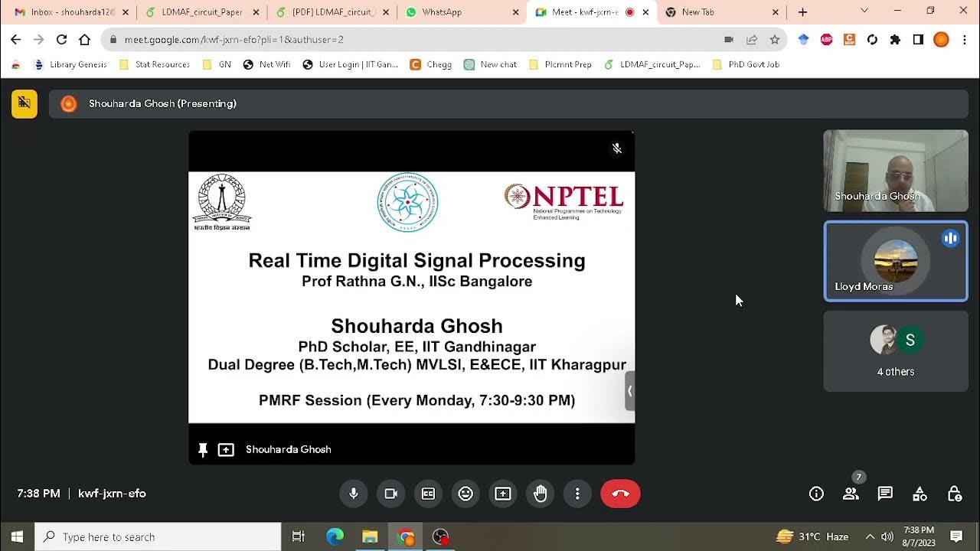Screen dimensions: 980x551
Task: Open Chegg bookmark
Action: pyautogui.click(x=431, y=65)
